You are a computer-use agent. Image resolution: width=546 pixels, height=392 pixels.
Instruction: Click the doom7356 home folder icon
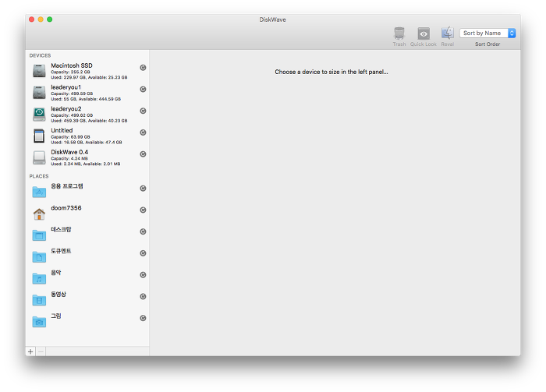[39, 214]
